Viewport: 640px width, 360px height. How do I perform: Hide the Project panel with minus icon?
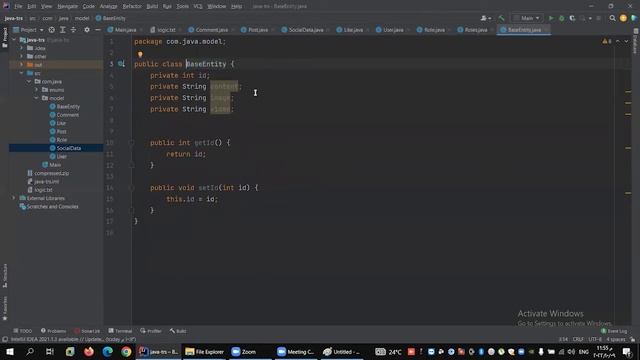pyautogui.click(x=98, y=30)
